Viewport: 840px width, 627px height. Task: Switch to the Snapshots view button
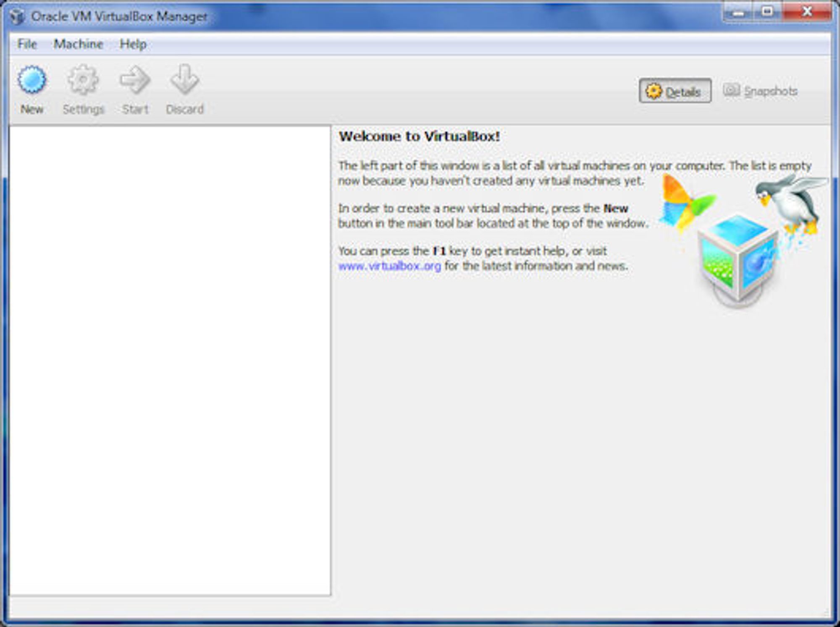point(760,91)
